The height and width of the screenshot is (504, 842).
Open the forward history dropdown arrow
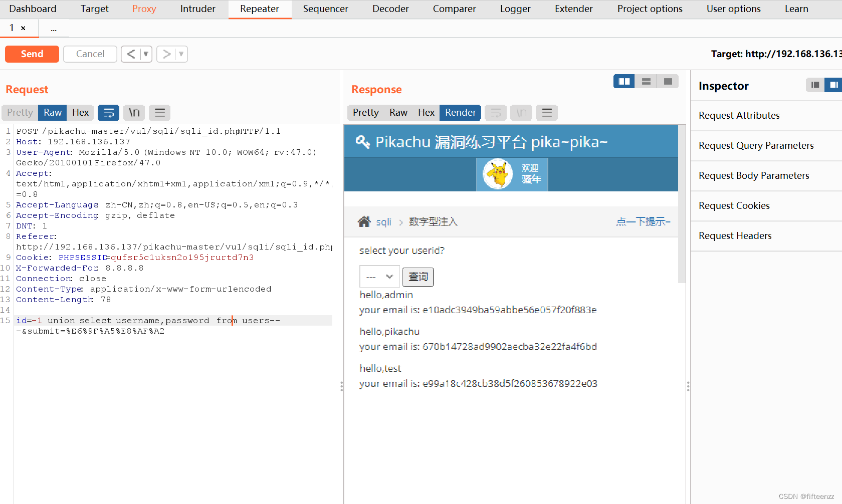(181, 54)
